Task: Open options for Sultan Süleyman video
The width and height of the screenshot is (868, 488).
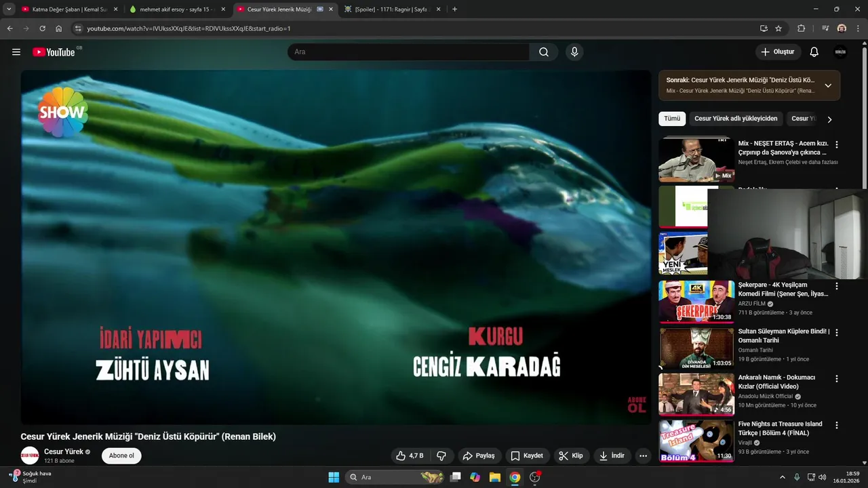Action: click(837, 332)
